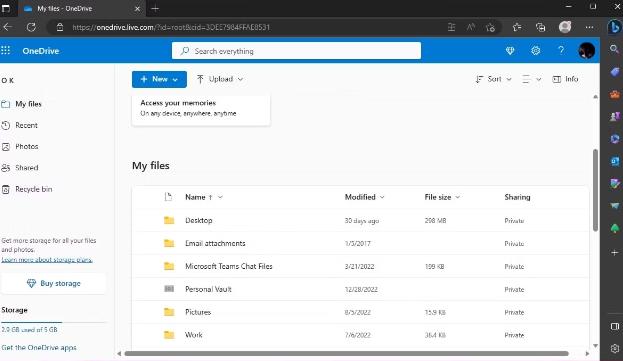This screenshot has height=361, width=623.
Task: Open the account profile picture in OneDrive header
Action: [586, 50]
